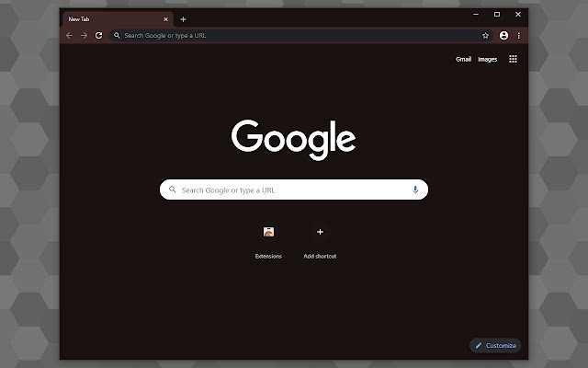
Task: Open Chrome's three-dot menu
Action: (518, 35)
